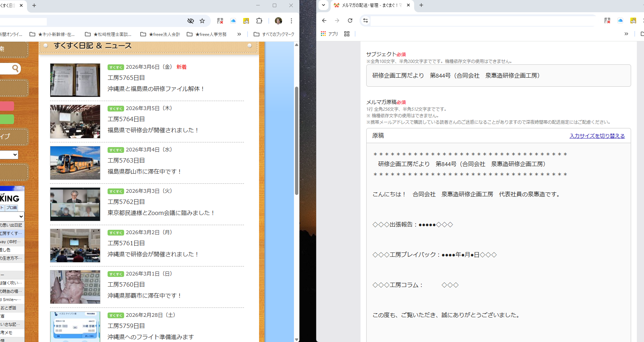Screen dimensions: 644x342
Task: Open the orange bus thumbnail for March 4
Action: click(75, 163)
